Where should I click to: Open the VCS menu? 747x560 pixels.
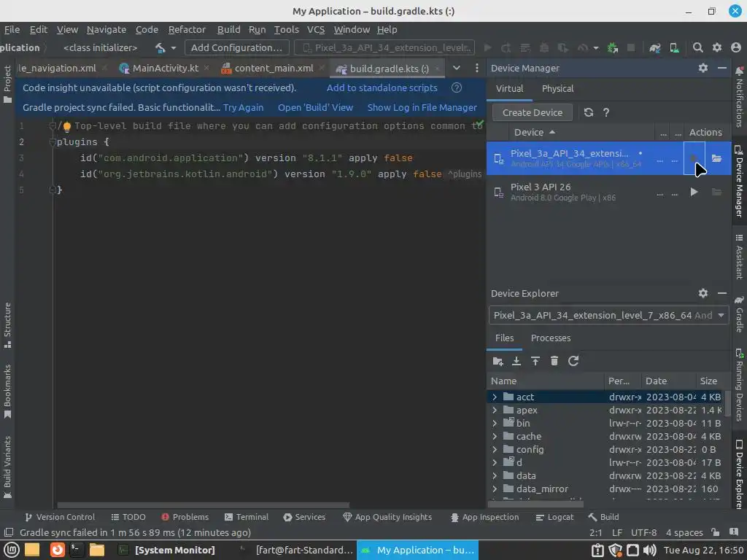coord(315,29)
